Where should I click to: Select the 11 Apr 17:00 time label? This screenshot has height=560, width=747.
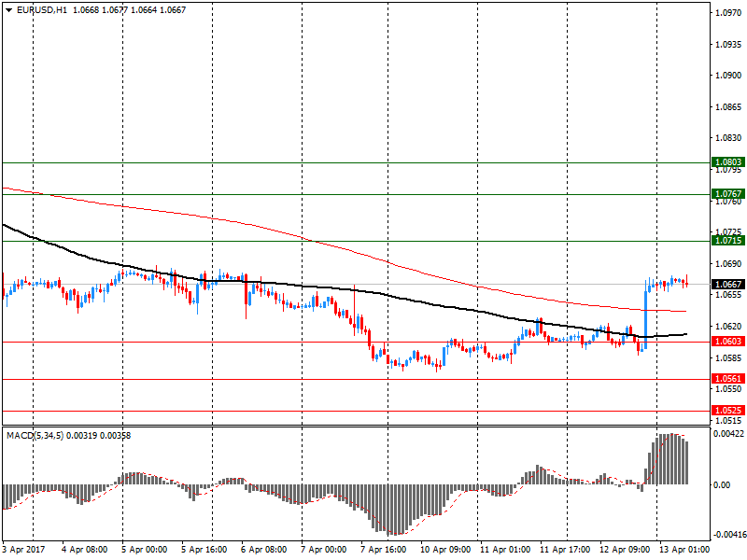pyautogui.click(x=565, y=549)
